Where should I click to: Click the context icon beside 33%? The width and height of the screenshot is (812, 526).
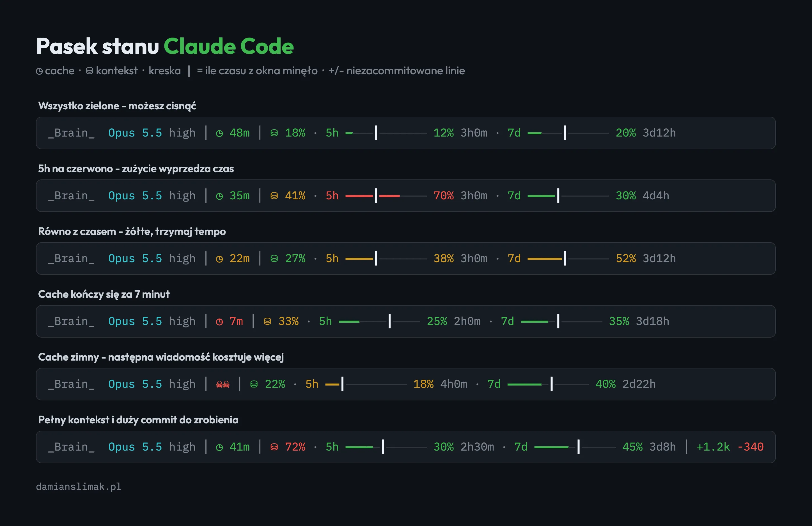click(267, 321)
